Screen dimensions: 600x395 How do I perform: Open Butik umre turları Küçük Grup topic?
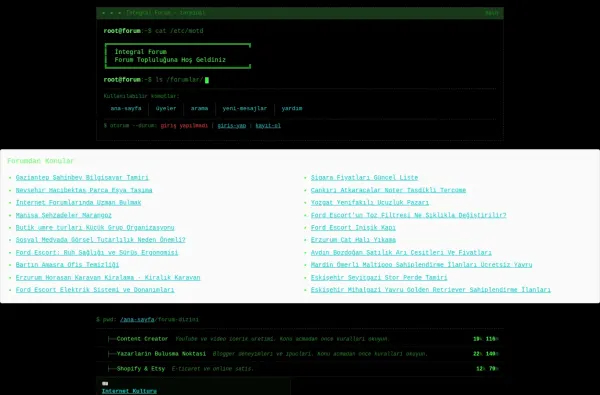point(95,228)
